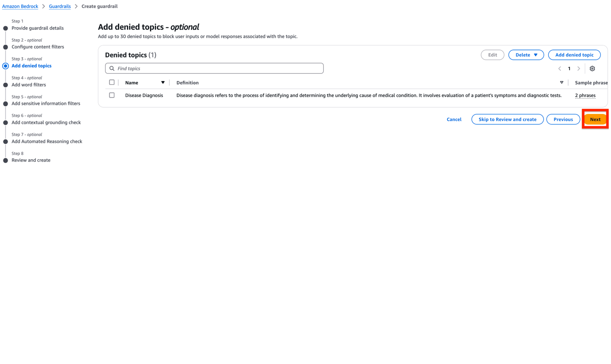Select the Disease Diagnosis row checkbox

point(111,95)
